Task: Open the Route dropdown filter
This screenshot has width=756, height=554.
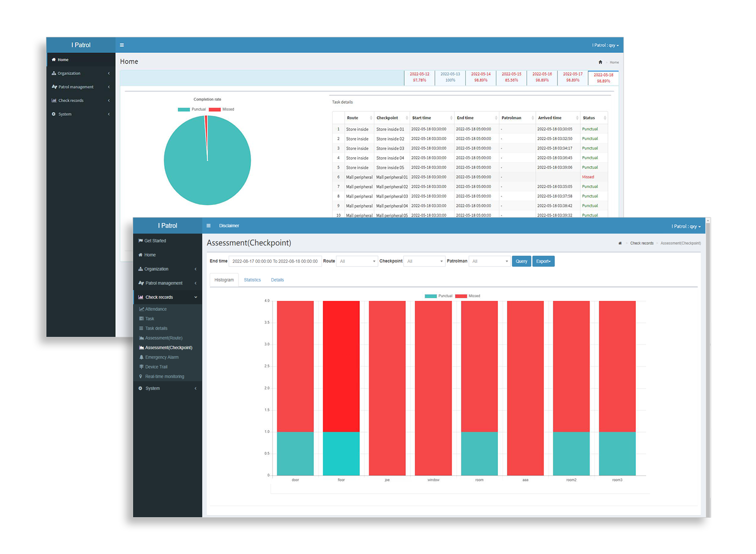Action: pos(357,261)
